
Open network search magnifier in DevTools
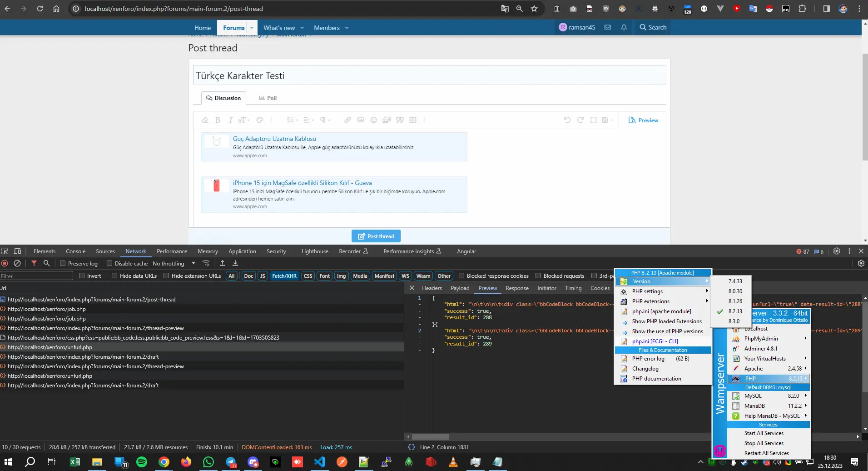pyautogui.click(x=46, y=263)
